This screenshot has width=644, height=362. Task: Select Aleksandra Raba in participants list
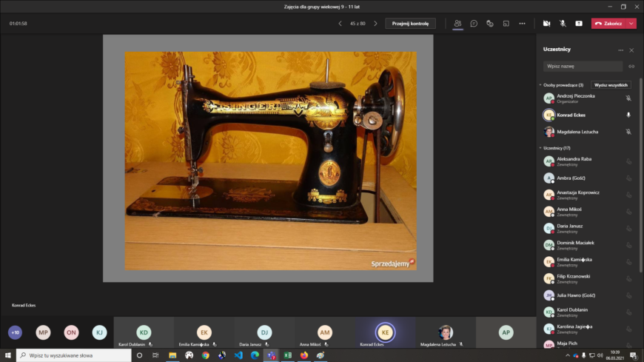pos(587,161)
